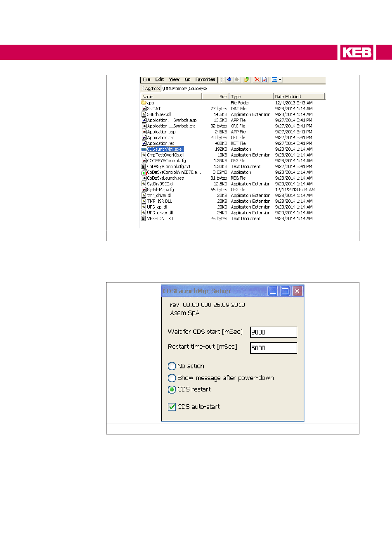Screen dimensions: 392x555
Task: Select the SysDrv3SCE.dll file icon
Action: [x=144, y=184]
